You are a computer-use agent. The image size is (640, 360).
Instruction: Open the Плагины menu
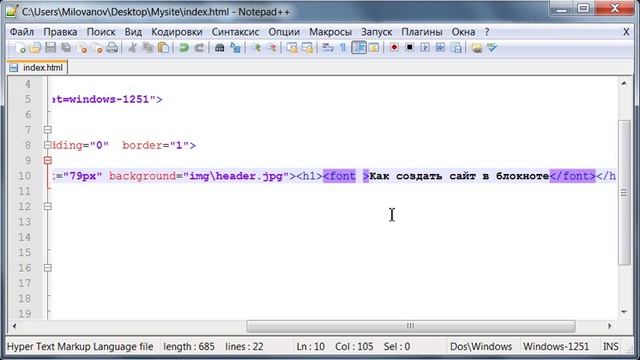tap(422, 32)
